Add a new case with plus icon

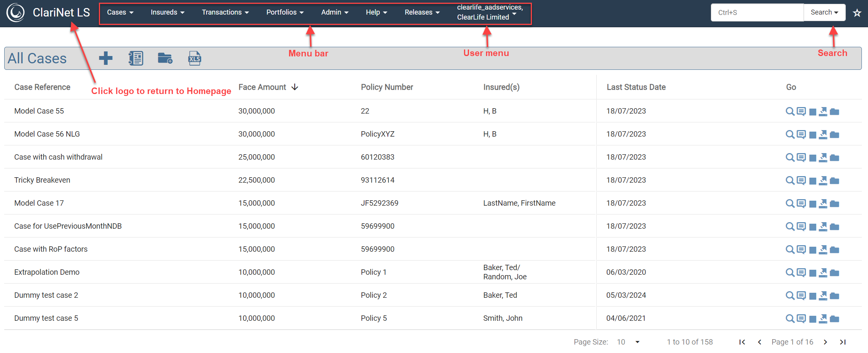106,58
